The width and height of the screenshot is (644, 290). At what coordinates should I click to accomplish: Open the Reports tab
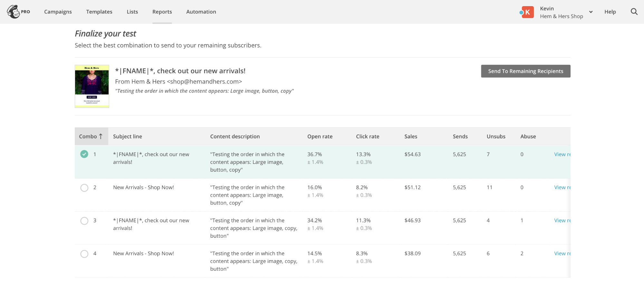coord(162,12)
